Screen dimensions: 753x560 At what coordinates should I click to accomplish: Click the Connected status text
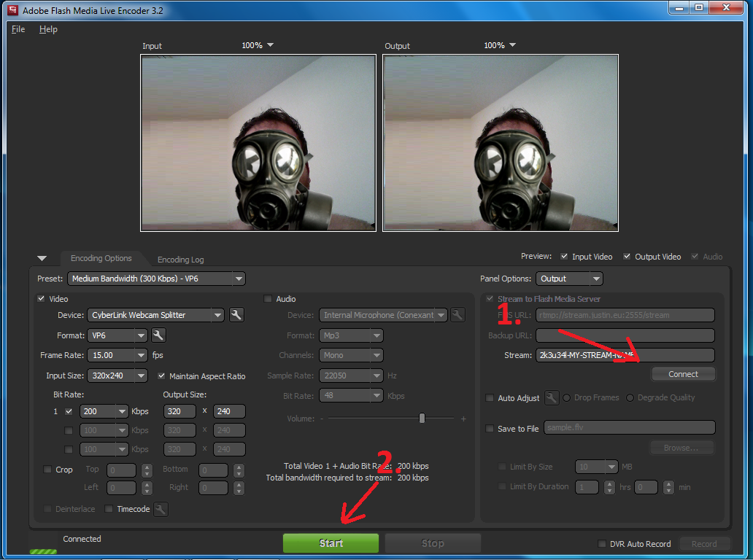tap(82, 539)
